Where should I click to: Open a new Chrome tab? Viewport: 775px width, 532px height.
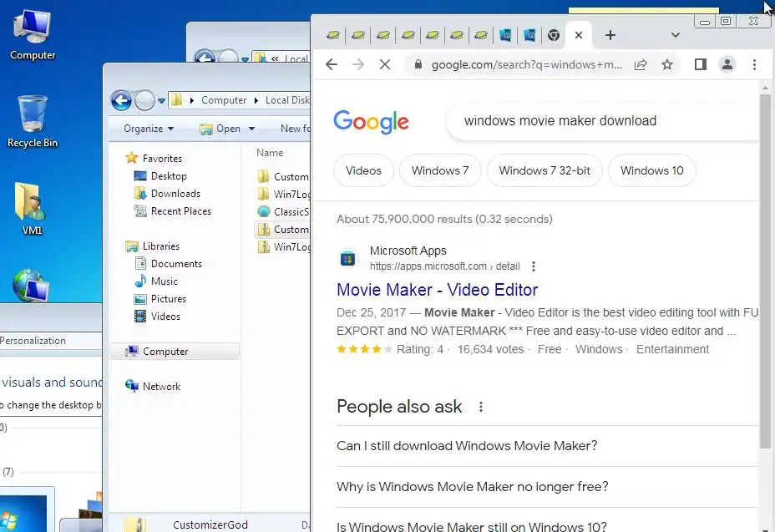coord(610,35)
